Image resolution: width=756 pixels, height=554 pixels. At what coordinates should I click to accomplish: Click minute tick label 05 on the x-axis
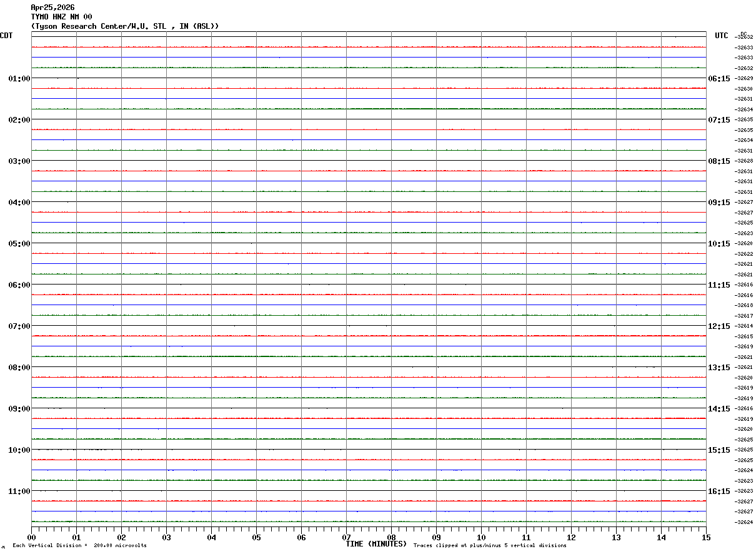tap(256, 537)
